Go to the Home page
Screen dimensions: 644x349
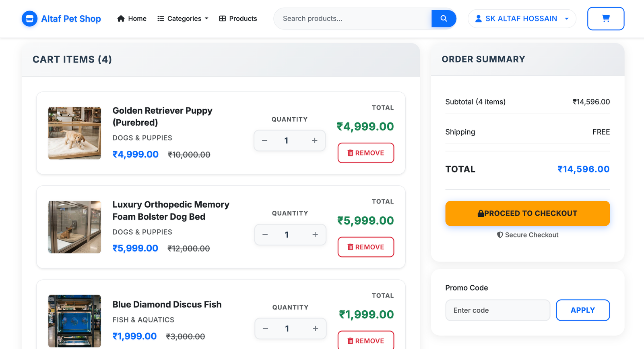pos(132,19)
